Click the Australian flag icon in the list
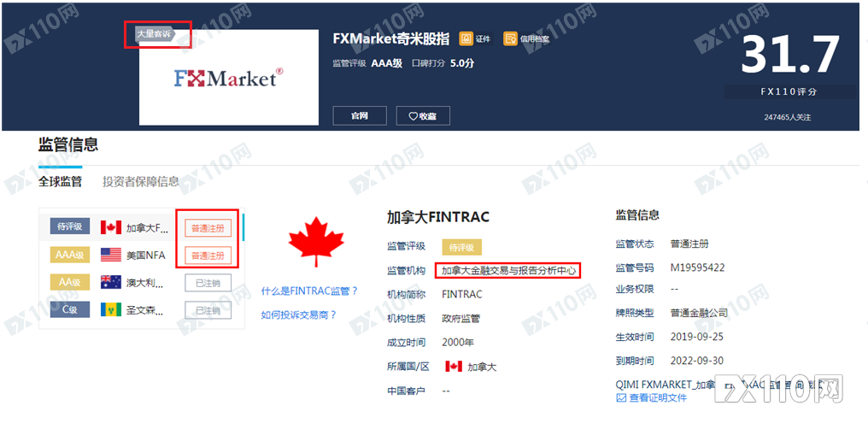The image size is (868, 423). click(x=111, y=282)
